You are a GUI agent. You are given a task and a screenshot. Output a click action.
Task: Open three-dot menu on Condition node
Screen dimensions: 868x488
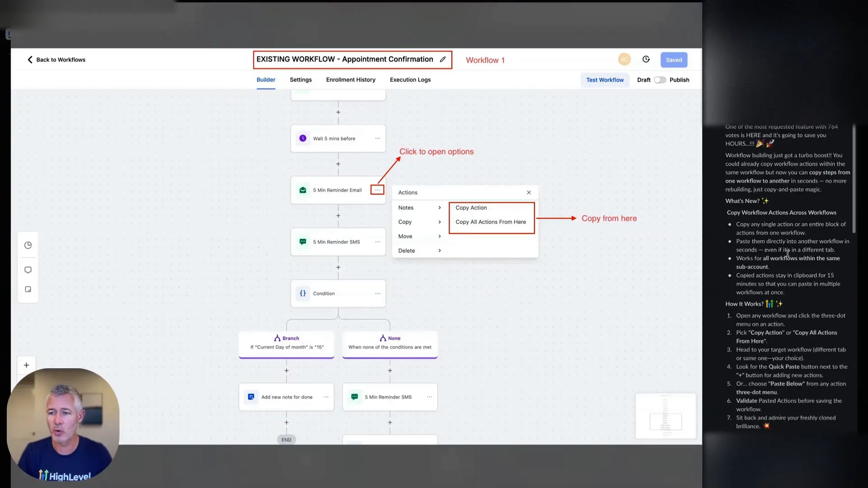point(377,293)
